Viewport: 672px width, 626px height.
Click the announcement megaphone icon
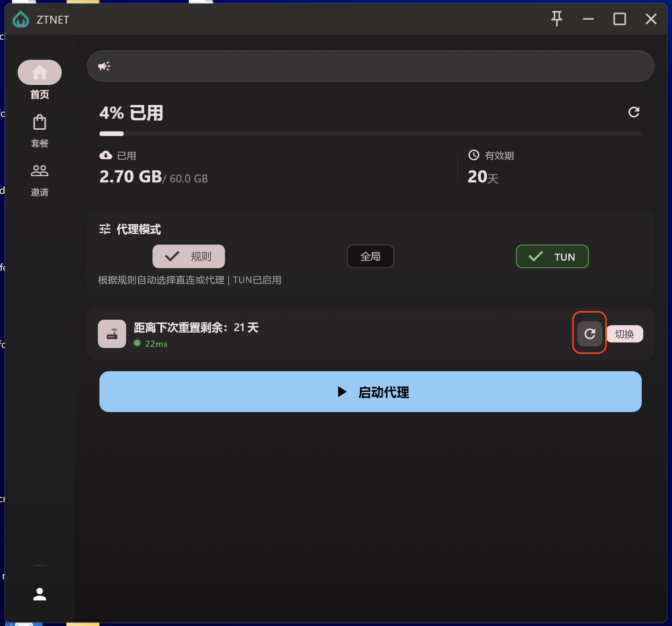pyautogui.click(x=104, y=66)
